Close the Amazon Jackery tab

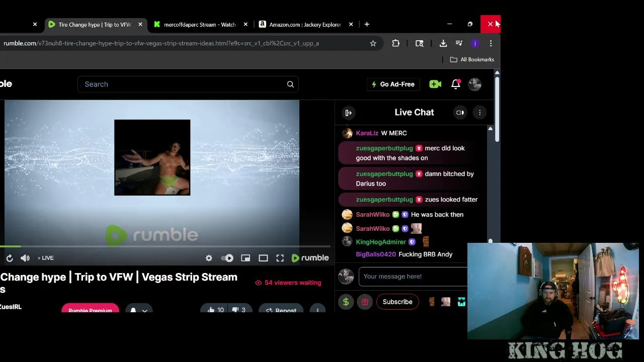pos(351,24)
